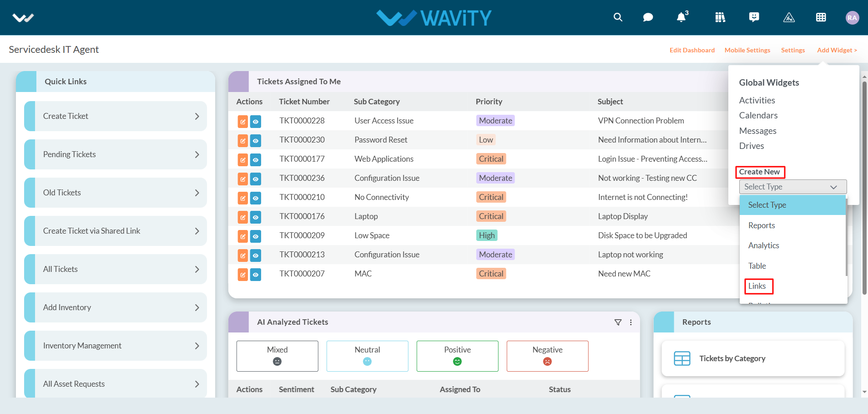View ticket TKT0000176 with eye icon
868x414 pixels.
256,217
